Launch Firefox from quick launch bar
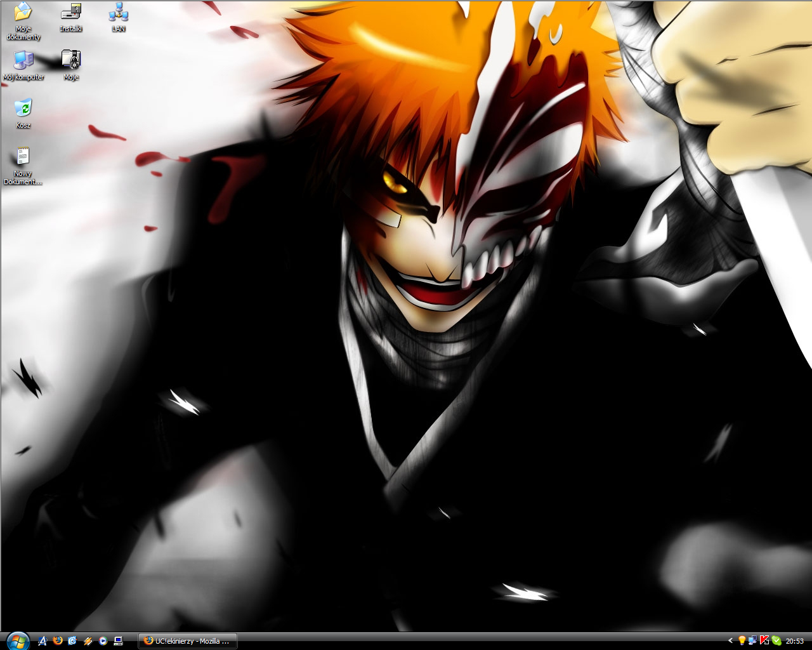Image resolution: width=812 pixels, height=650 pixels. tap(58, 641)
